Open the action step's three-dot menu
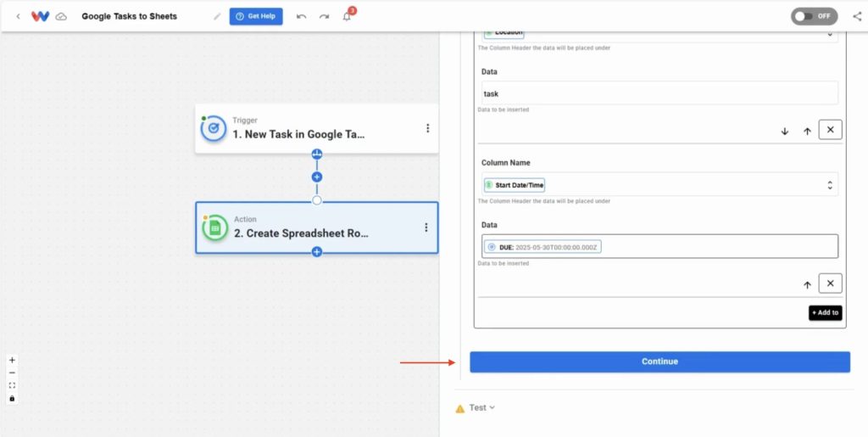Screen dimensions: 868x437 [426, 227]
